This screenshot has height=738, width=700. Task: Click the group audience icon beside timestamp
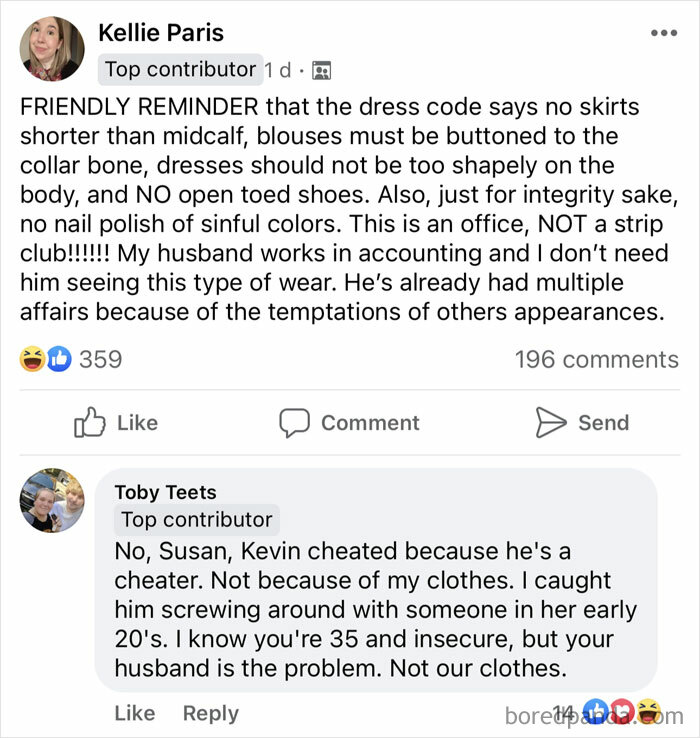pos(321,70)
